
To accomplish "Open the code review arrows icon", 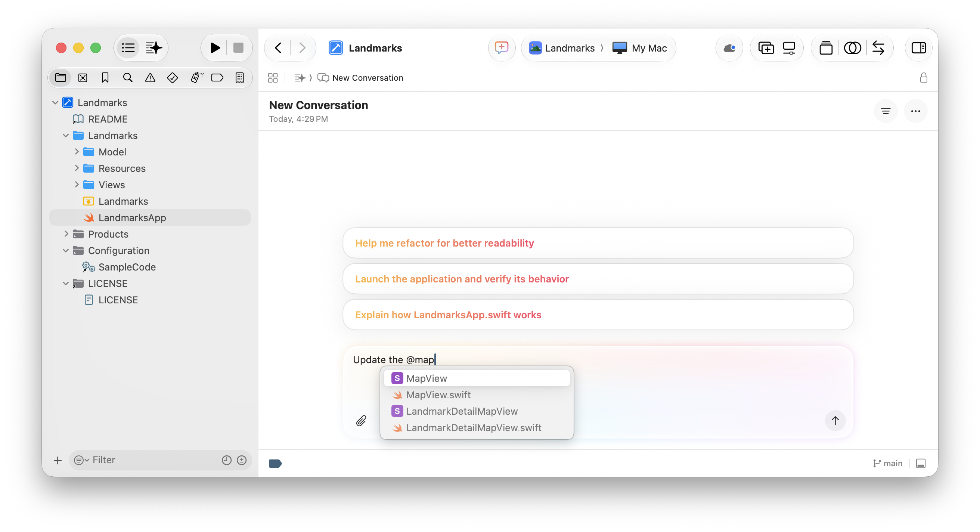I will click(x=878, y=48).
